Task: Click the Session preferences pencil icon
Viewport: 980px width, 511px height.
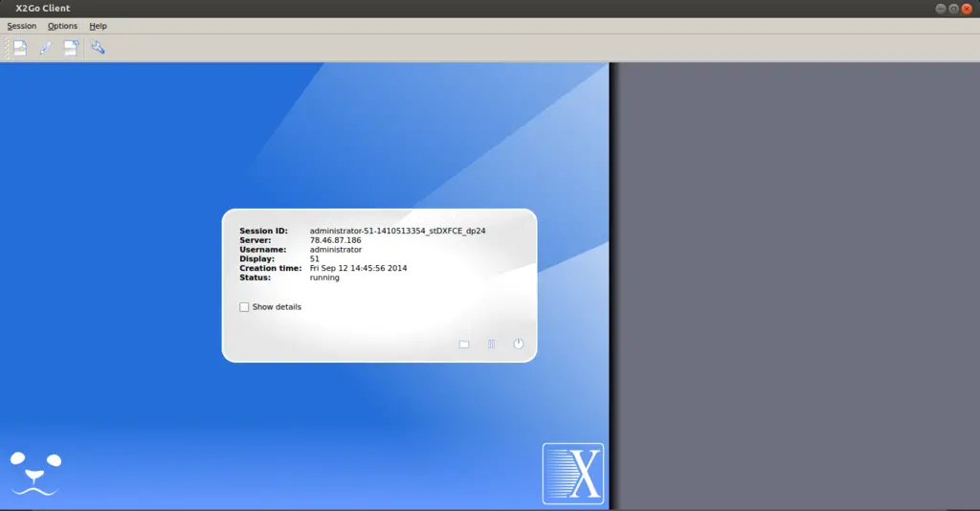Action: 46,48
